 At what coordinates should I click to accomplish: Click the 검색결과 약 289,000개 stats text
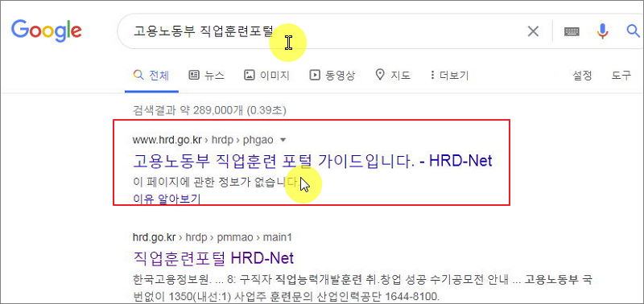[209, 110]
